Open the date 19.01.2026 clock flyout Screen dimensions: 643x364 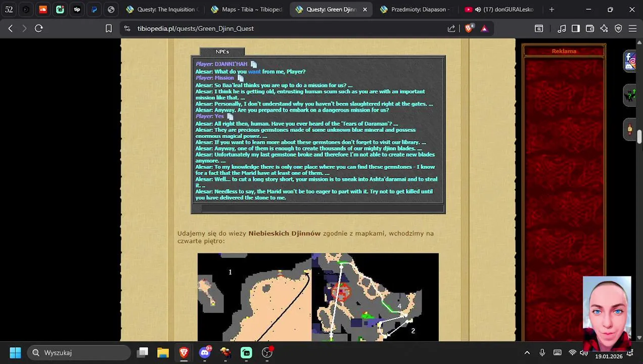click(x=609, y=356)
